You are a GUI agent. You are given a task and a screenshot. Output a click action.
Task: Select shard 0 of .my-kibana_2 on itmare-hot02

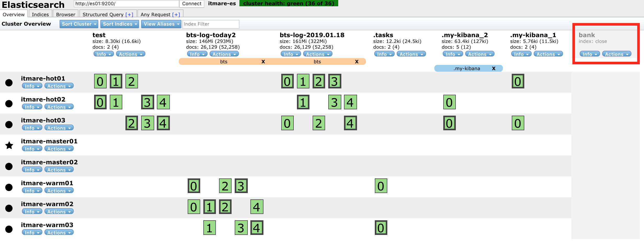[450, 102]
